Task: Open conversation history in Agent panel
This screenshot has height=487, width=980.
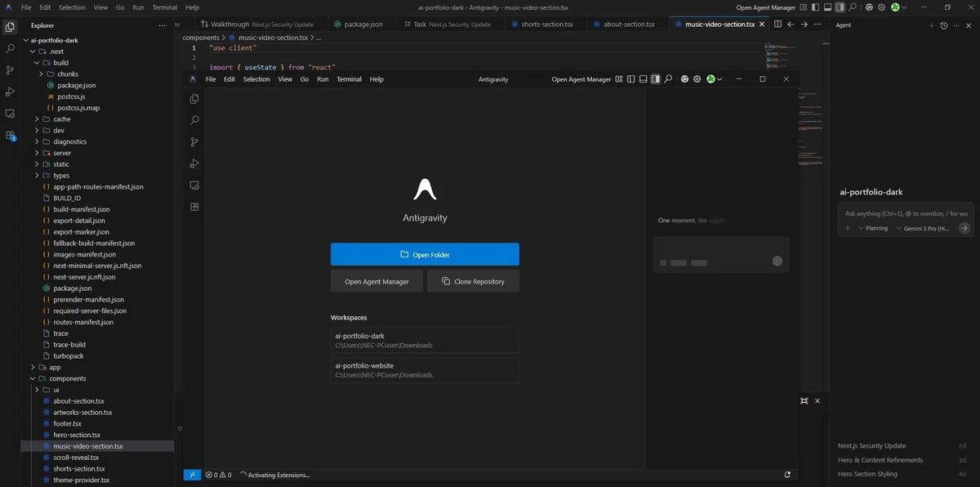Action: (944, 25)
